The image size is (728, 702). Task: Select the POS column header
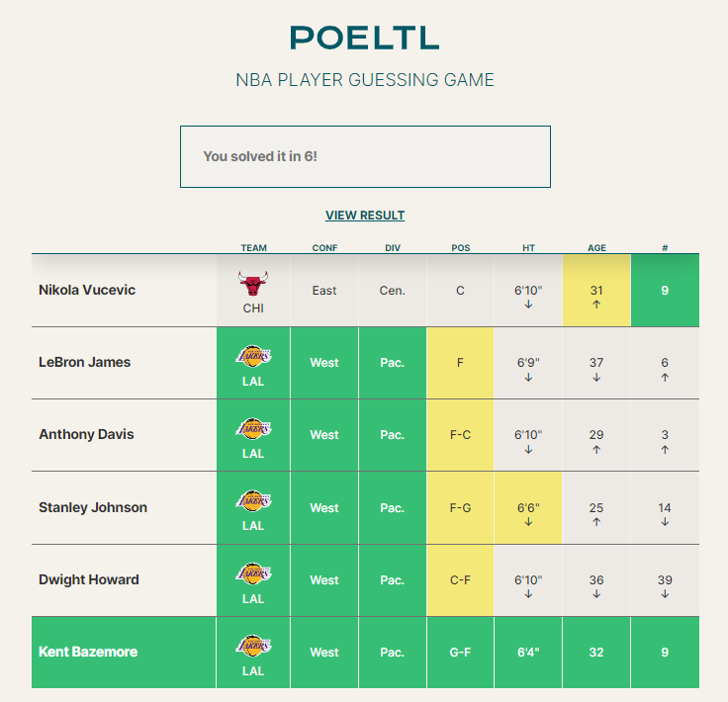(461, 248)
